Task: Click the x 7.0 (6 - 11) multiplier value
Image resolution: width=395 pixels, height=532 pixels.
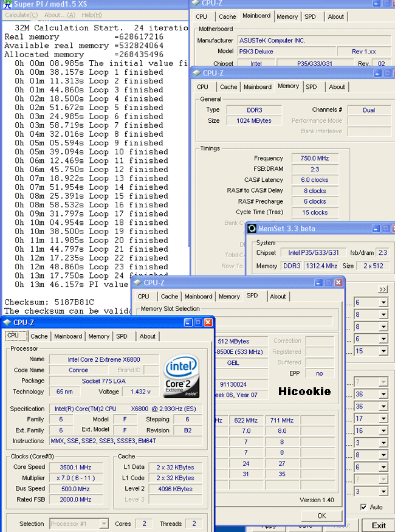Action: (x=75, y=478)
